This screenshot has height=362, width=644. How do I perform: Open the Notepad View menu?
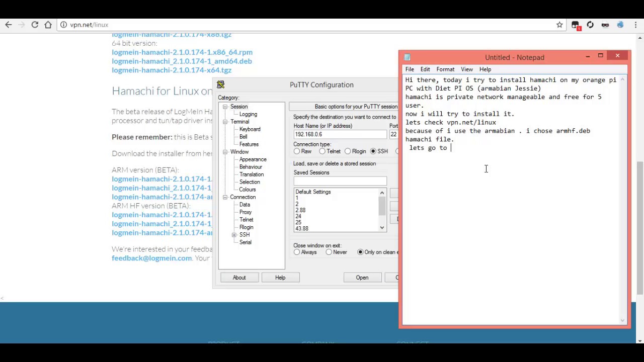(x=467, y=69)
